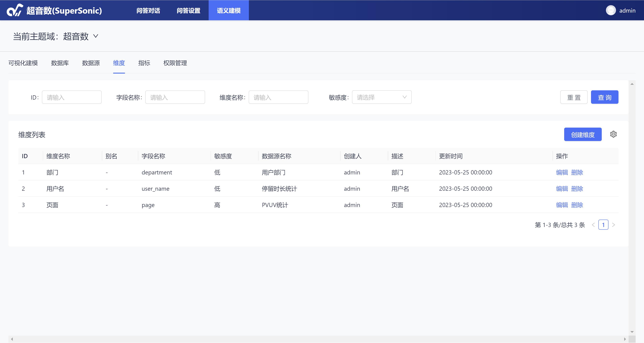
Task: Click the 字段名称 input field
Action: coord(175,97)
